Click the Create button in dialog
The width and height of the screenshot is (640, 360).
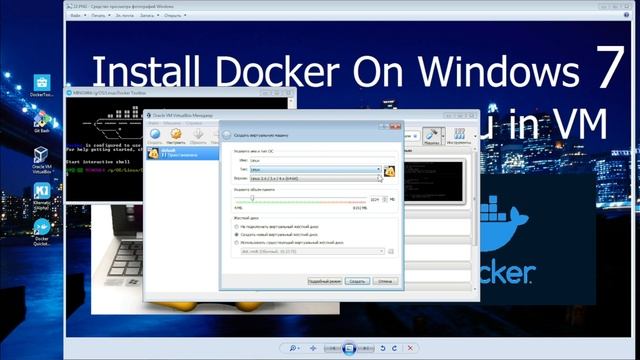point(357,281)
